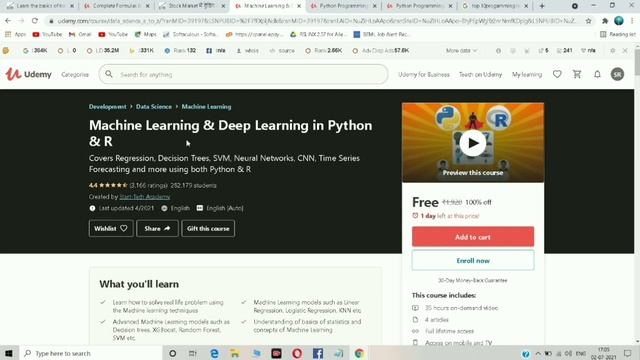Open Chrome menu three dots

632,21
